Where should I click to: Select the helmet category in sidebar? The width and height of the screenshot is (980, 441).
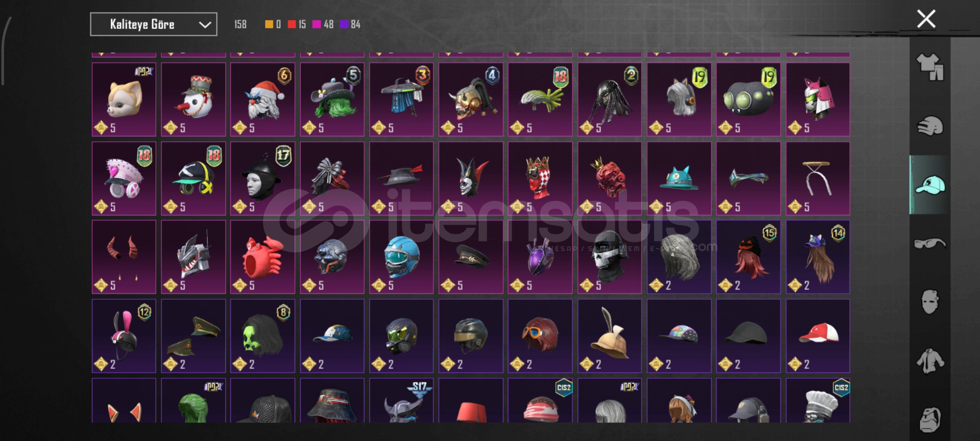(930, 126)
